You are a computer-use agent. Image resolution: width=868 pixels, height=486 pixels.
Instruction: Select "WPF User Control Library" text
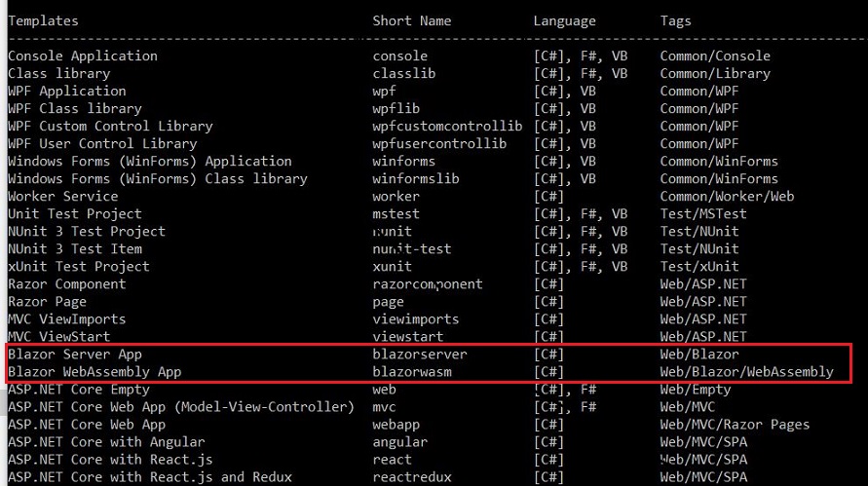[102, 144]
